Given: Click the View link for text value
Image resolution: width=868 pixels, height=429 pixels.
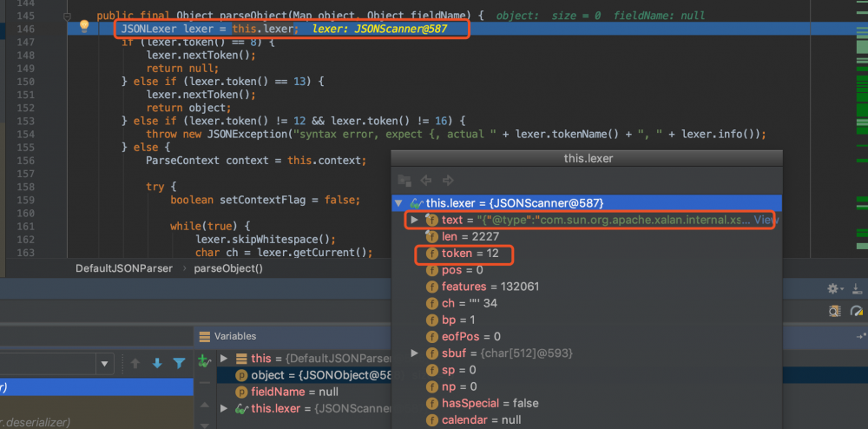Looking at the screenshot, I should point(766,220).
